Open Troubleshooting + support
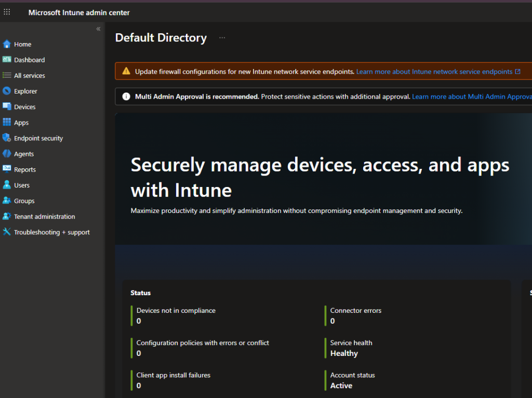This screenshot has height=398, width=532. point(52,232)
